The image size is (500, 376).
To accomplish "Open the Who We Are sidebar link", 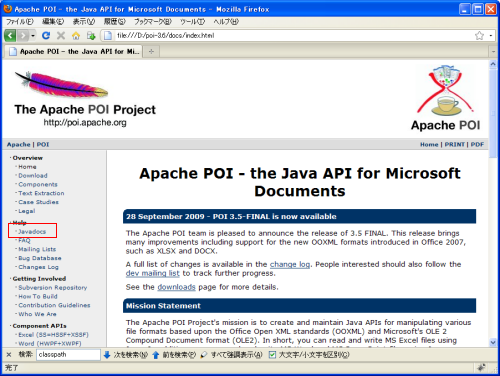I will pyautogui.click(x=37, y=314).
